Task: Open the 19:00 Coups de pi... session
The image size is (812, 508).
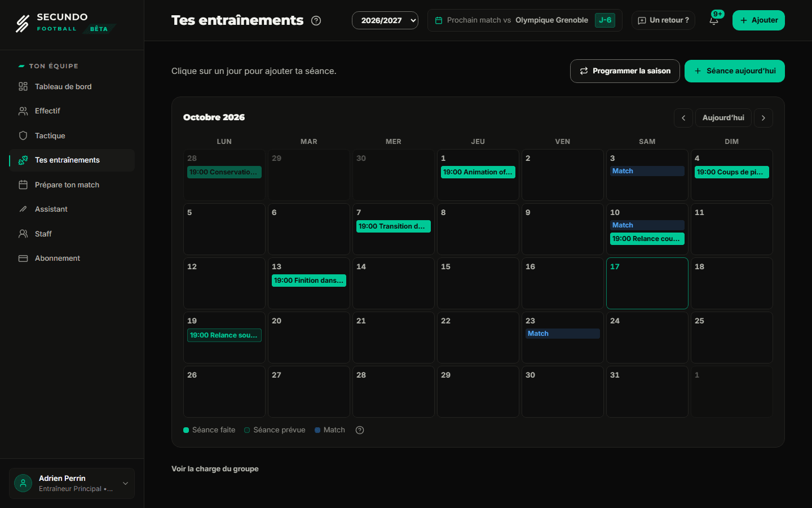Action: (x=732, y=172)
